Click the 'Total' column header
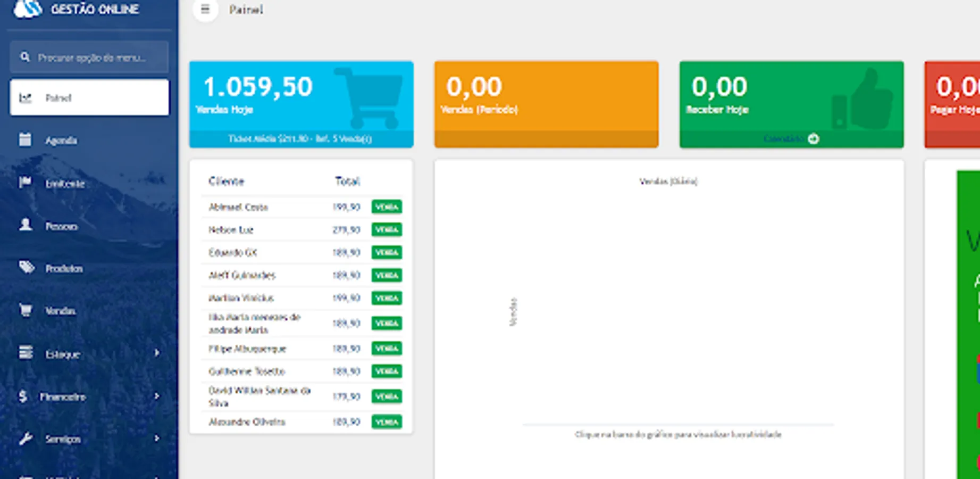The image size is (980, 479). coord(347,181)
